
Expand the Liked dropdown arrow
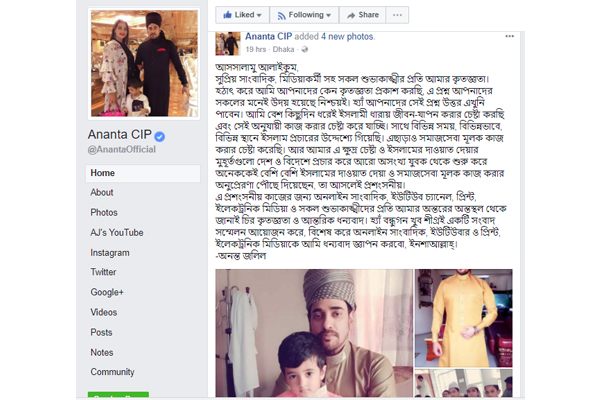(259, 15)
